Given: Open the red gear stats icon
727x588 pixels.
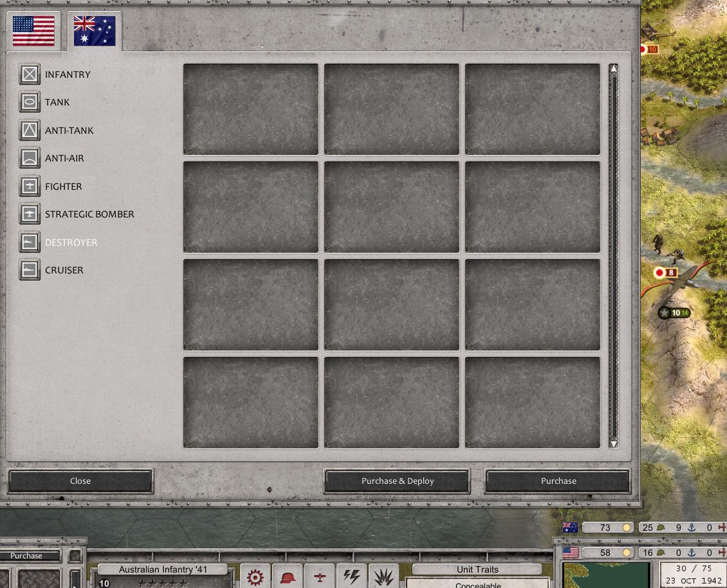Looking at the screenshot, I should click(255, 577).
